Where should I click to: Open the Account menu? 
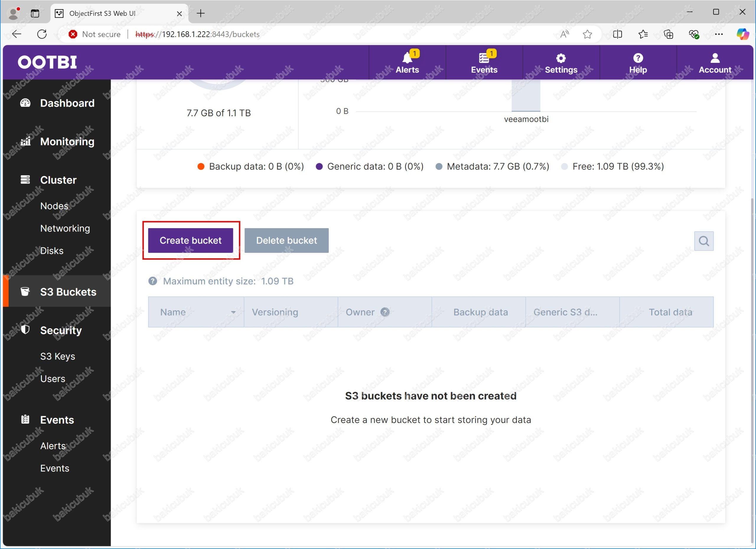pos(715,62)
